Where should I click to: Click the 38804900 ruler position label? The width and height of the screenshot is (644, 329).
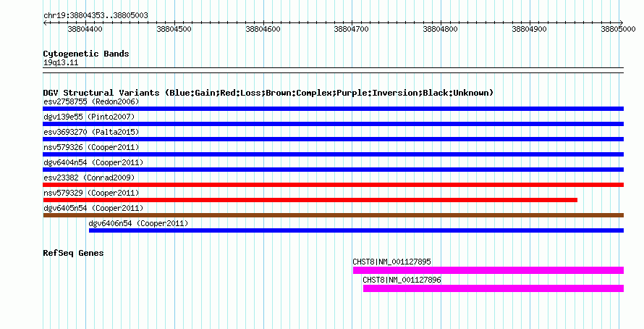point(530,29)
